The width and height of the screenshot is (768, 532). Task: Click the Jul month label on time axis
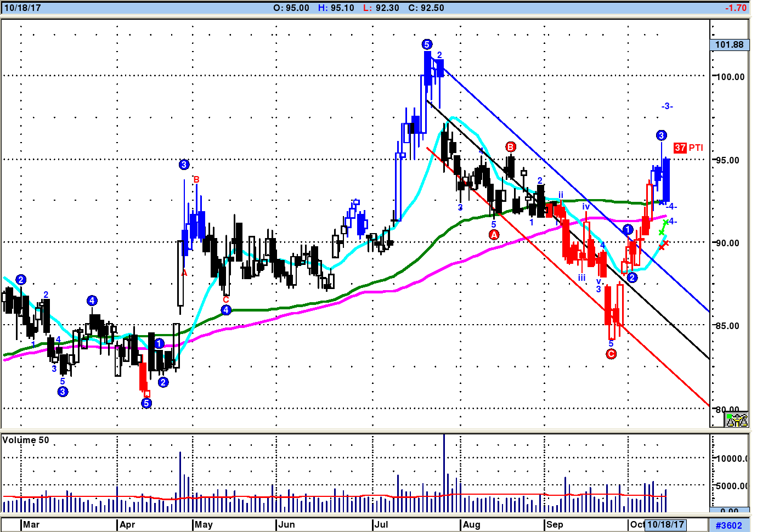[381, 524]
